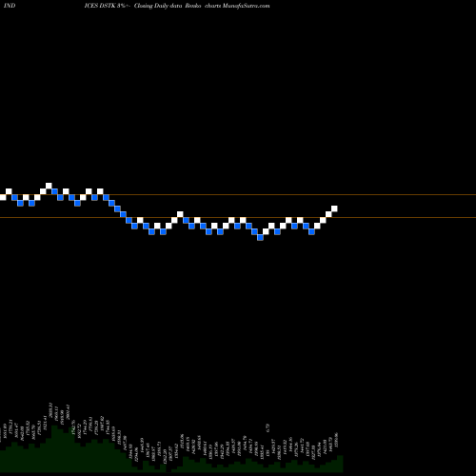
Task: Click the "IND" text in the header
Action: 10,6
